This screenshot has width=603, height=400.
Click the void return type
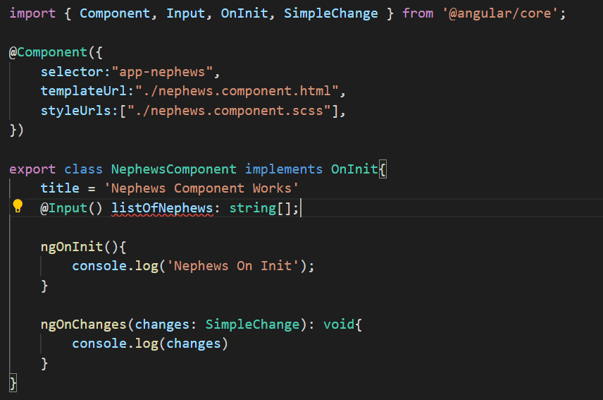(338, 324)
